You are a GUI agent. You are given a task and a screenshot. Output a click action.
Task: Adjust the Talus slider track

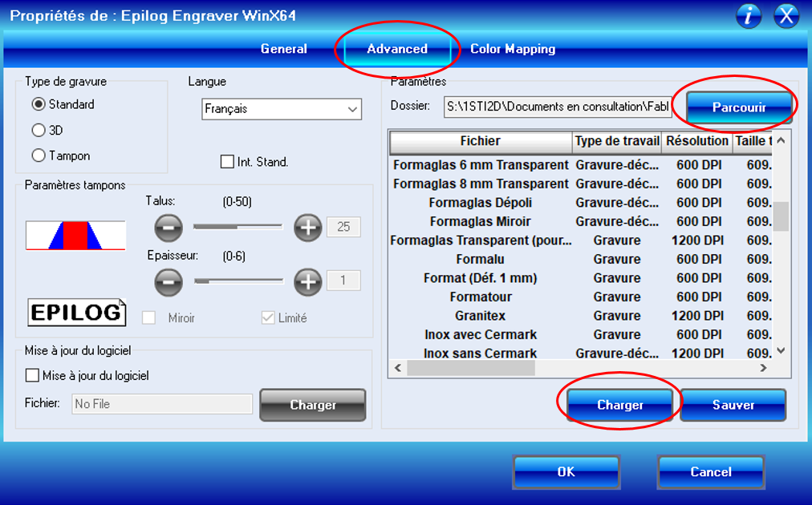click(x=238, y=227)
